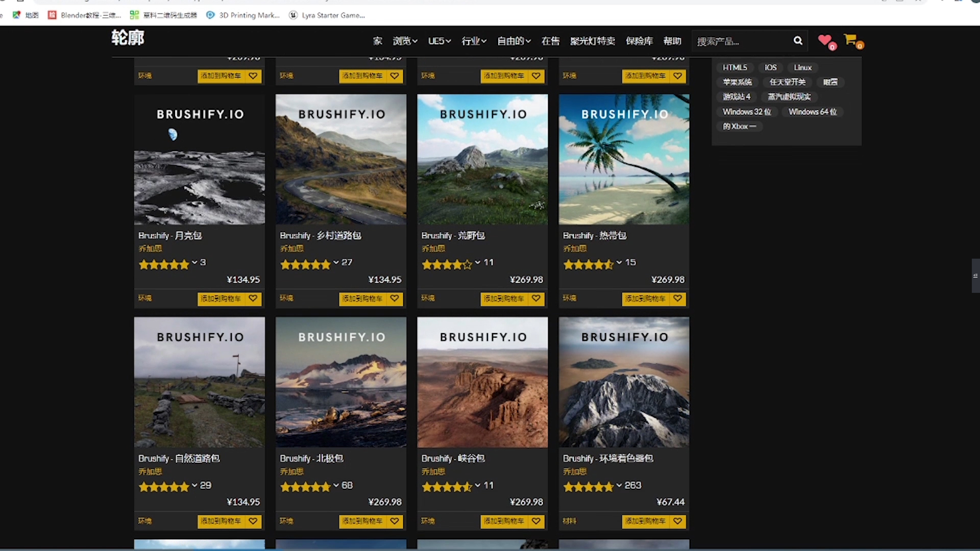Open the shopping cart icon

click(x=851, y=40)
